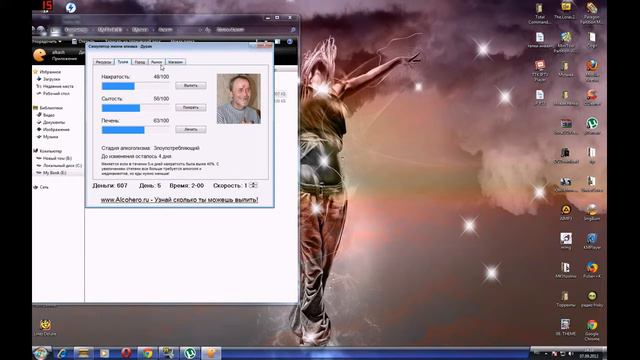Open the www.Alcohero.ru link
Image resolution: width=640 pixels, height=360 pixels.
[179, 200]
